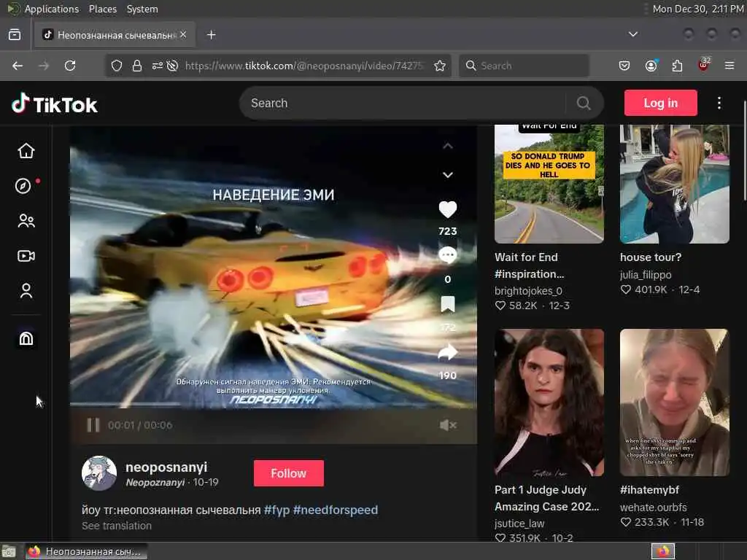This screenshot has height=560, width=747.
Task: Click wehate.ourbfs author name
Action: (653, 507)
